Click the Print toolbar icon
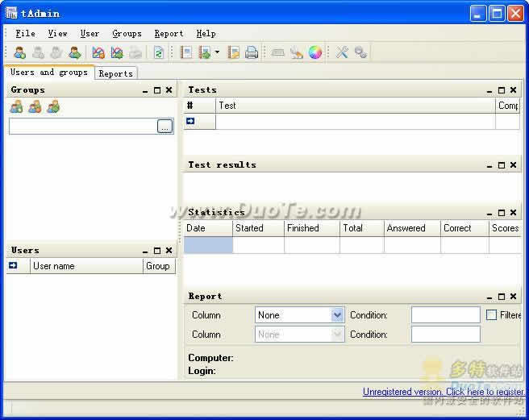Screen dimensions: 529x420 (x=252, y=52)
